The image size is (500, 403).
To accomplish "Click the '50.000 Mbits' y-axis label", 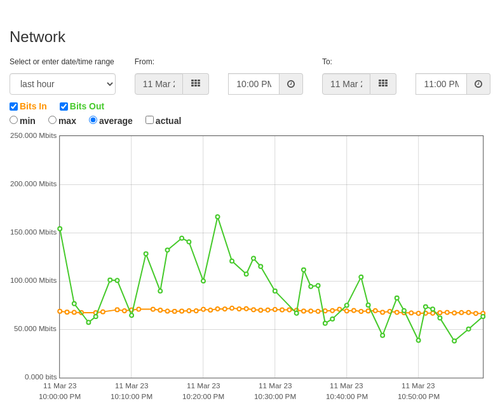I will pos(35,329).
